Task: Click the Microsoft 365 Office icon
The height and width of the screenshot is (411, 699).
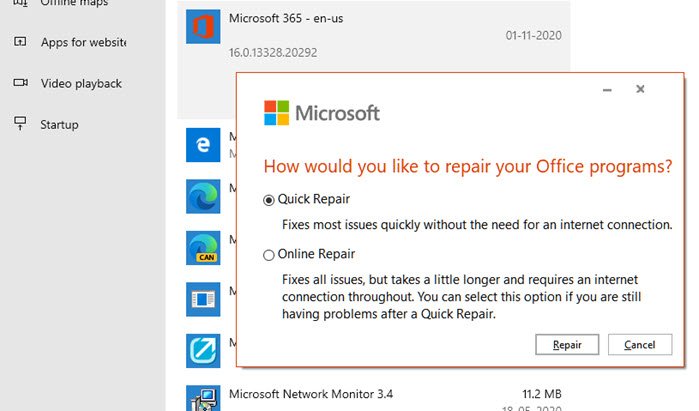Action: [x=203, y=26]
